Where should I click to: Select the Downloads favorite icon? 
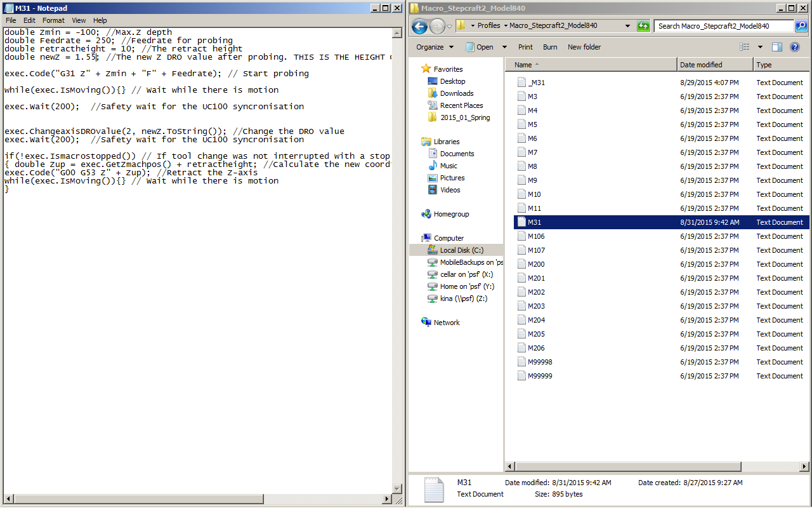coord(433,93)
